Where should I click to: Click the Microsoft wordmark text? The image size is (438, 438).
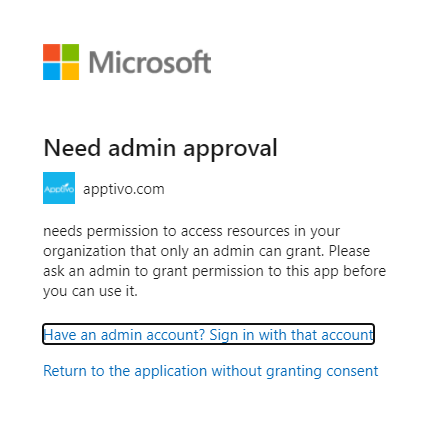[150, 62]
